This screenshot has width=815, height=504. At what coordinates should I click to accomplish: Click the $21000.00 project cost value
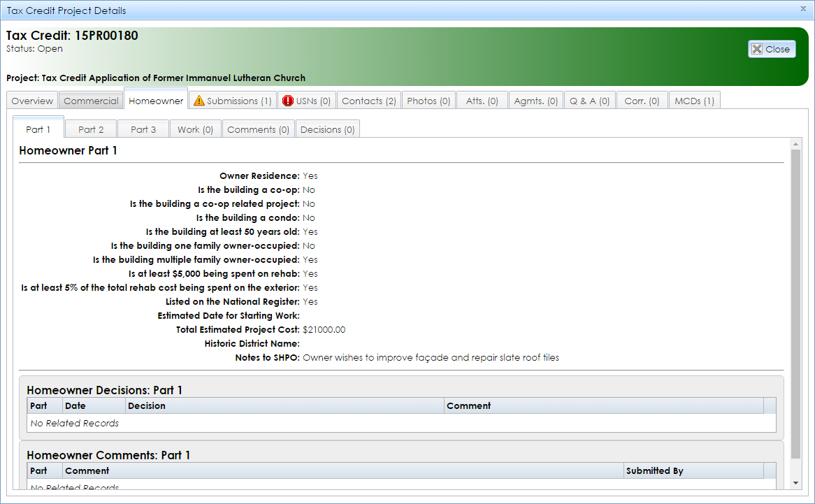point(324,329)
